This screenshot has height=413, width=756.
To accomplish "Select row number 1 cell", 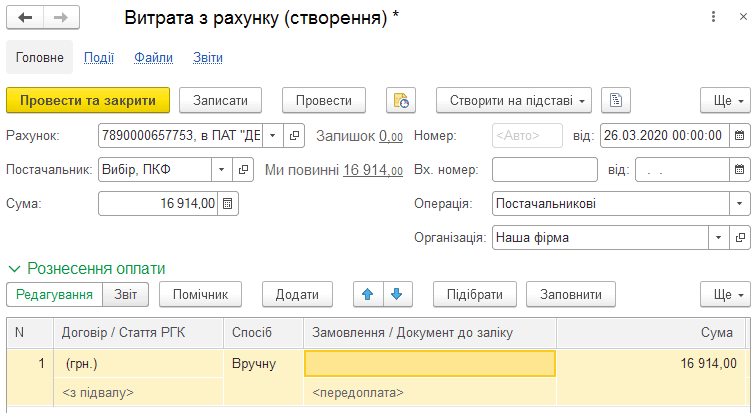I will (30, 377).
